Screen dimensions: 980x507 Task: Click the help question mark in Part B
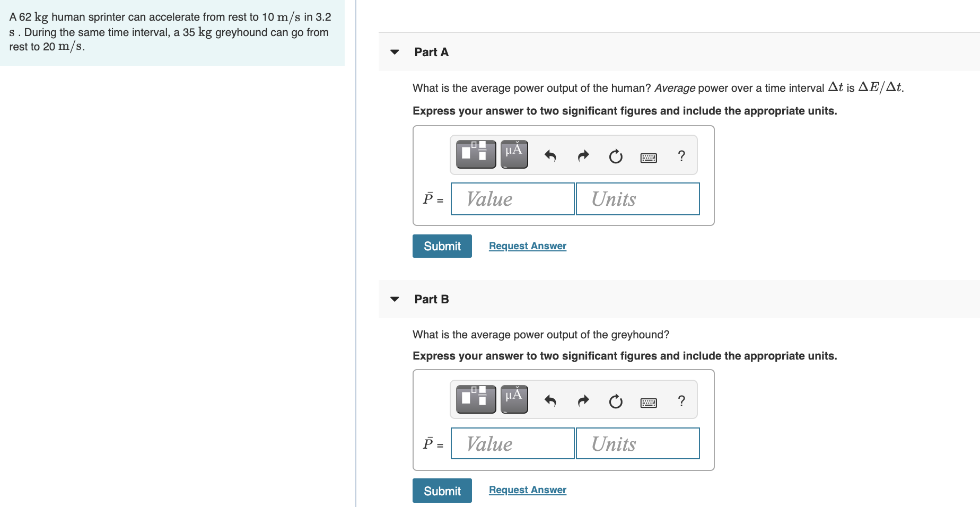tap(681, 401)
